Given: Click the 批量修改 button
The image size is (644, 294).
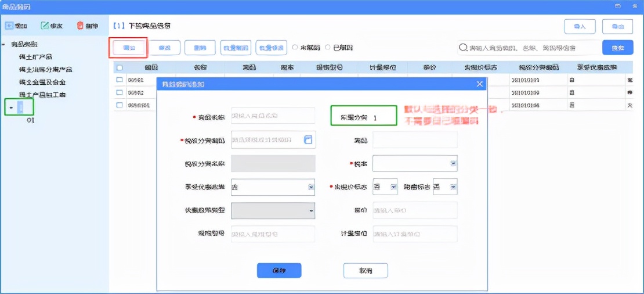Looking at the screenshot, I should tap(271, 48).
